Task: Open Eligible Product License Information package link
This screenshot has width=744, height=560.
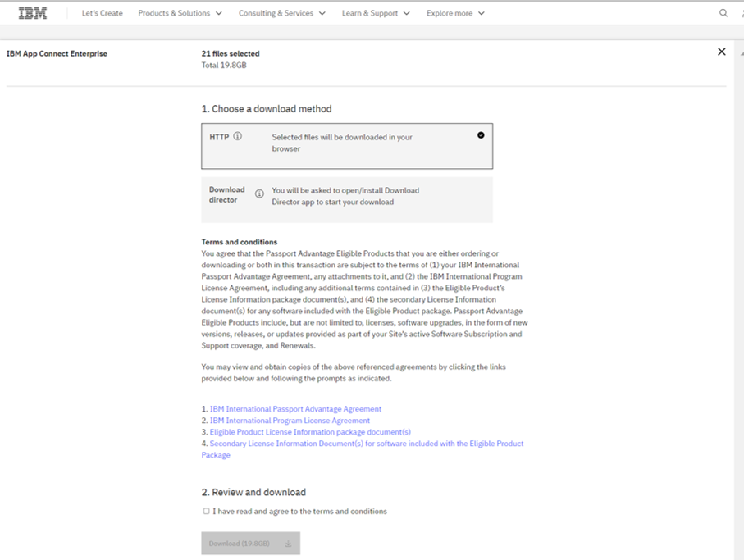Action: (310, 432)
